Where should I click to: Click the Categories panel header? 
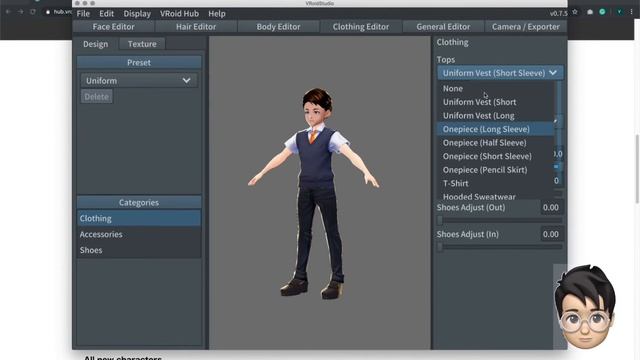tap(139, 202)
